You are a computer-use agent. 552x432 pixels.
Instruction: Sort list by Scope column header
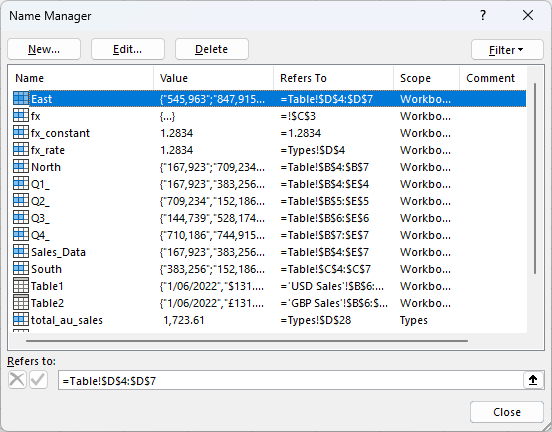click(426, 78)
